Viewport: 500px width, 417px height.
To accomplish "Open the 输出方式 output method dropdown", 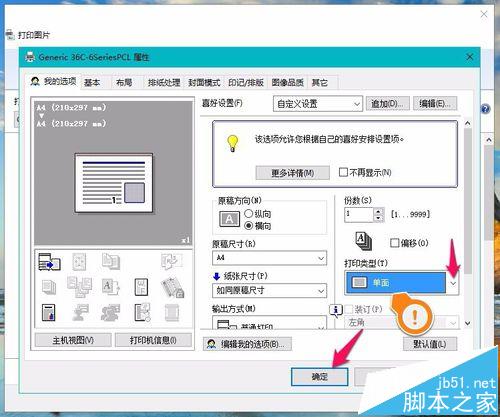I will [x=269, y=323].
